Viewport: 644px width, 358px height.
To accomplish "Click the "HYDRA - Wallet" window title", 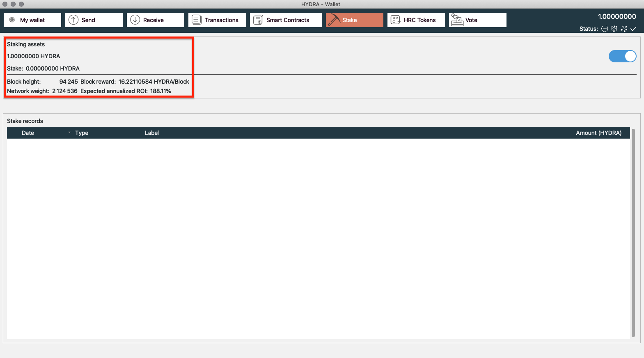I will pos(321,4).
